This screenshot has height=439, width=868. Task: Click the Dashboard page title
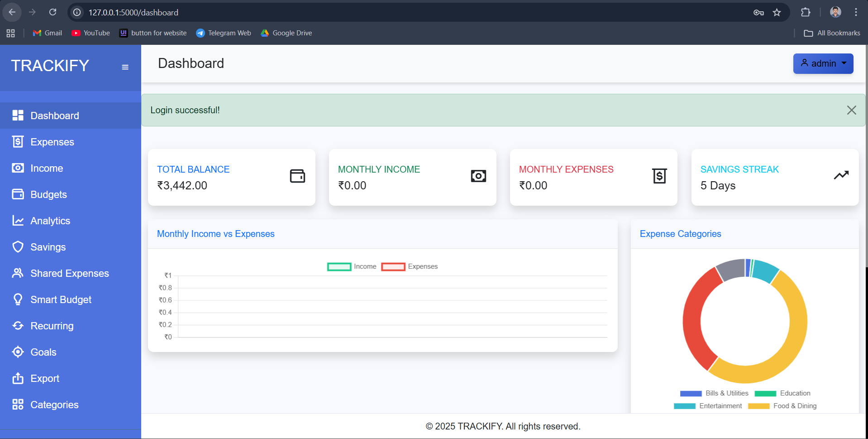[191, 63]
